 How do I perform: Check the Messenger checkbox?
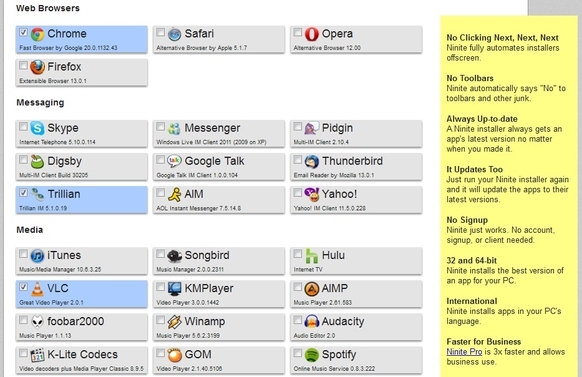160,127
